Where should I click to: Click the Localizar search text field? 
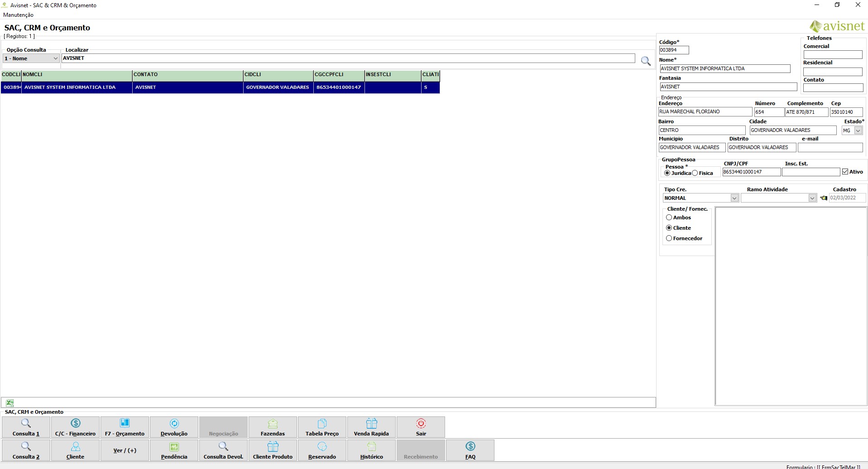pyautogui.click(x=348, y=58)
